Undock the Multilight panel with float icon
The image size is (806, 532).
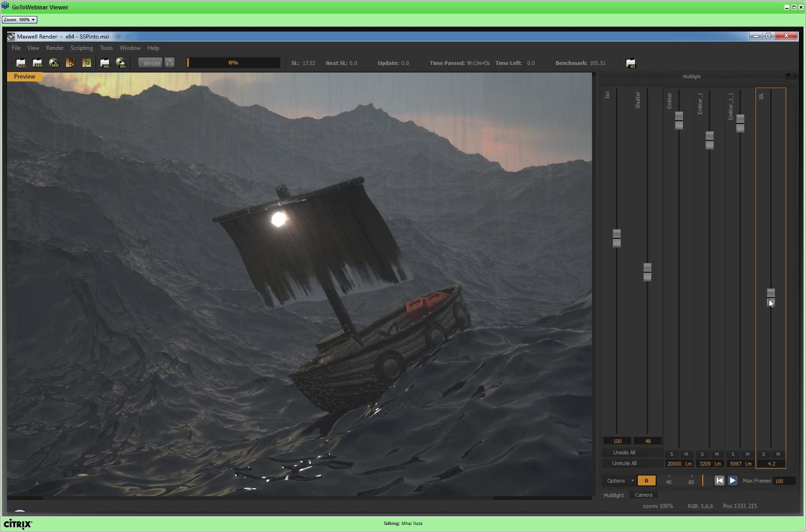(788, 77)
